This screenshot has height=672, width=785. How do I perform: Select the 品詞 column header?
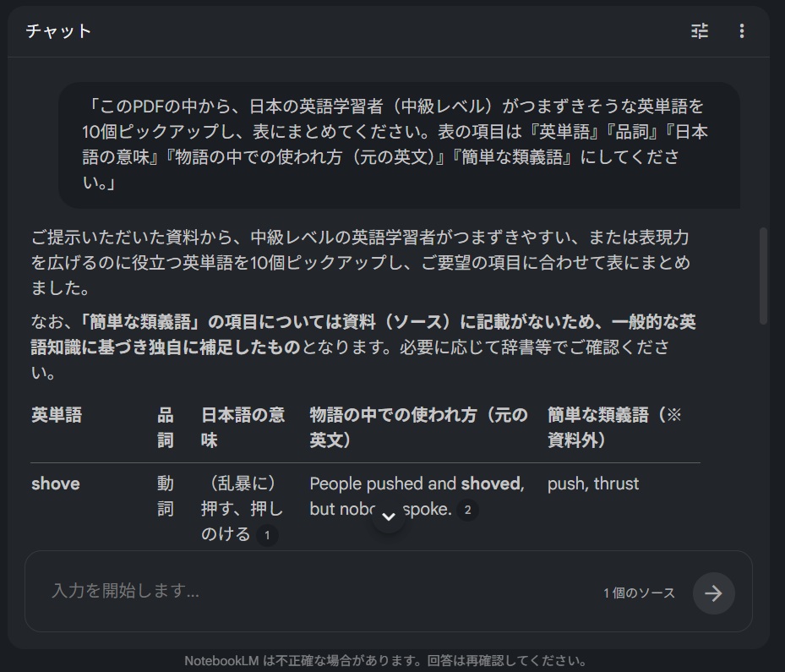(x=166, y=424)
